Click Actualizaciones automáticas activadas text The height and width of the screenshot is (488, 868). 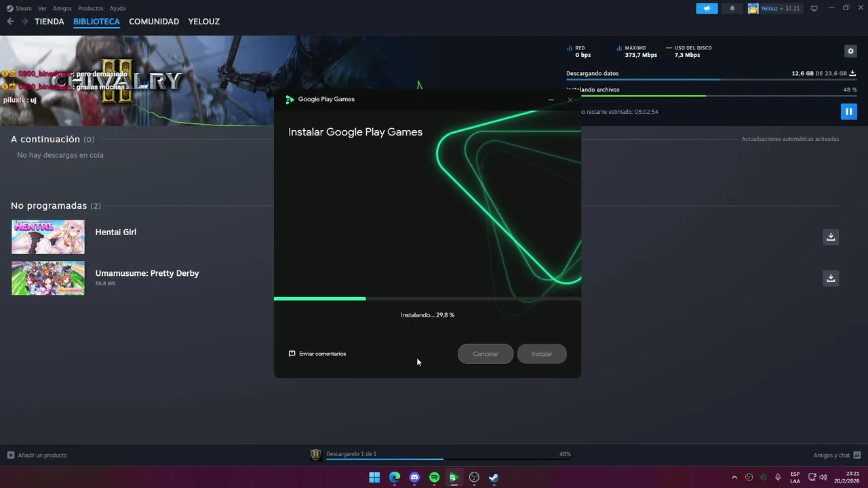point(790,139)
